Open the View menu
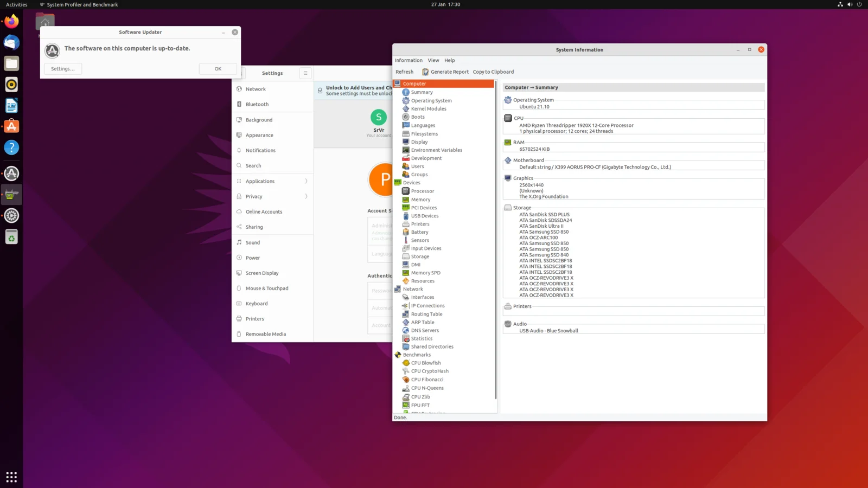Screen dimensions: 868x488 [x=433, y=60]
